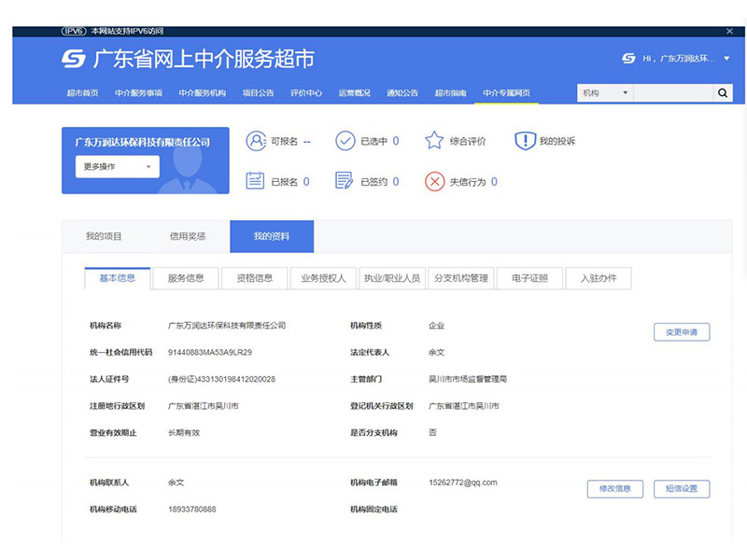Click the site logo next to 广东省网上中介服务超市

click(x=74, y=60)
